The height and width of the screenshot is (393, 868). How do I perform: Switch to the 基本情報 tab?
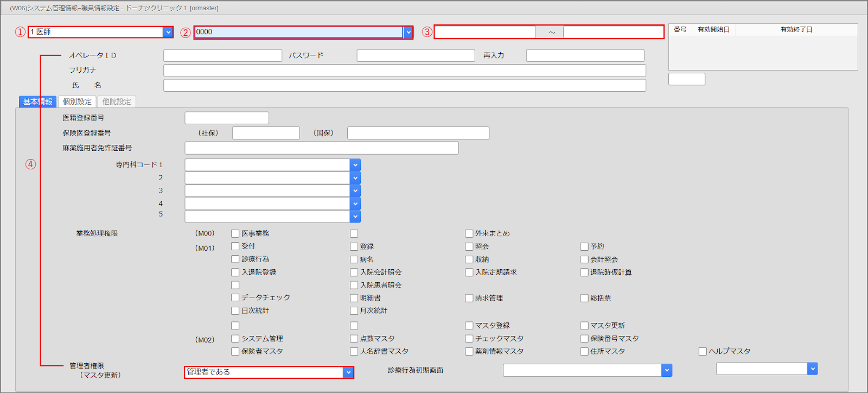(x=38, y=102)
